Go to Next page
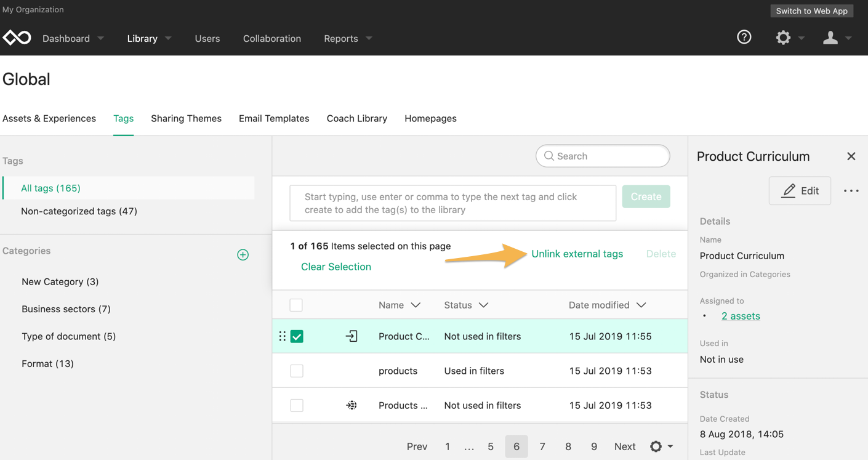868x460 pixels. coord(625,446)
